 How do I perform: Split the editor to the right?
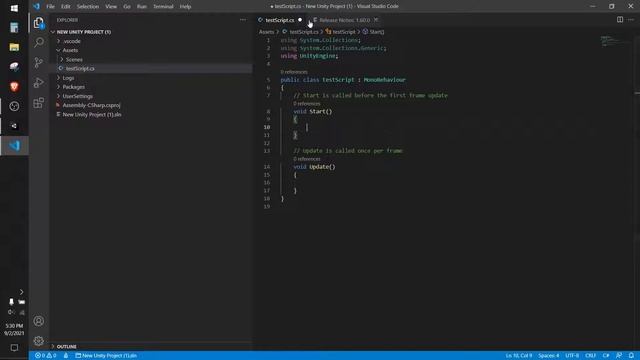620,20
